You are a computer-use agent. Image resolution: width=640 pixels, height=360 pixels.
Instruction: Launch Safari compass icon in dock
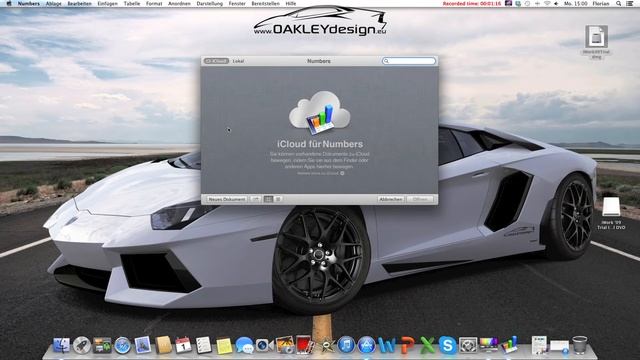pos(122,345)
